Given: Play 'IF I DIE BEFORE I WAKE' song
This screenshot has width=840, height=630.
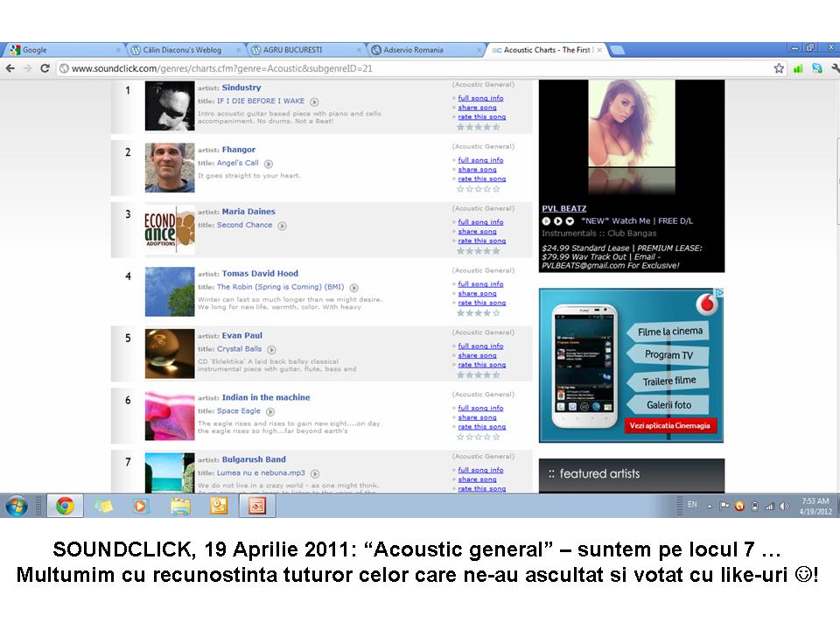Looking at the screenshot, I should [x=314, y=101].
